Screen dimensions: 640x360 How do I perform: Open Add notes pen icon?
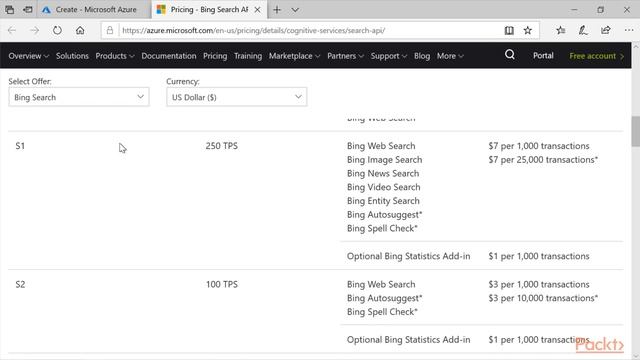pyautogui.click(x=583, y=30)
